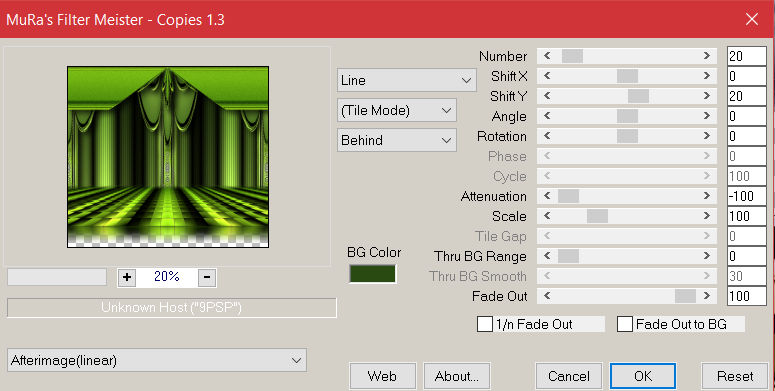Toggle the Fade Out to BG checkbox

click(625, 324)
